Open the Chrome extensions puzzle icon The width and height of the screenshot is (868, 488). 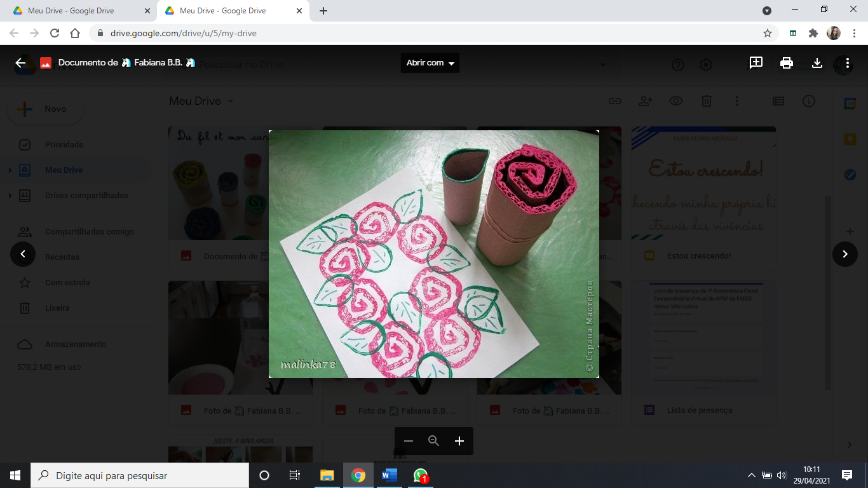click(813, 33)
